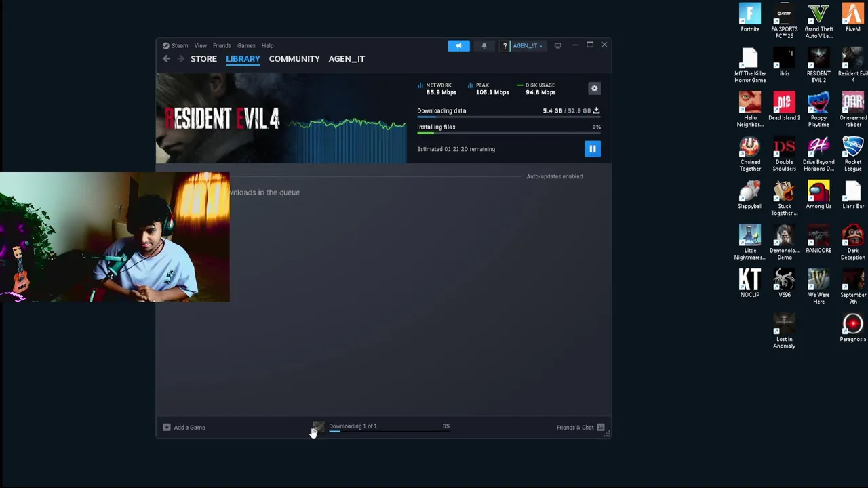The image size is (868, 488).
Task: Click the Big Picture mode monitor icon
Action: click(557, 45)
